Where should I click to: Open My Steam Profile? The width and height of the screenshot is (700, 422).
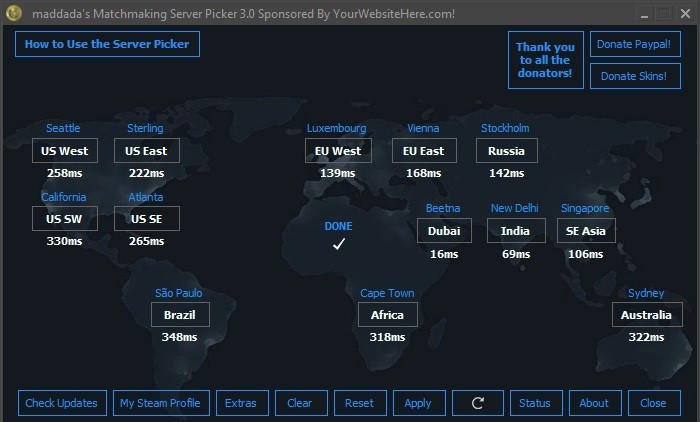(x=160, y=403)
